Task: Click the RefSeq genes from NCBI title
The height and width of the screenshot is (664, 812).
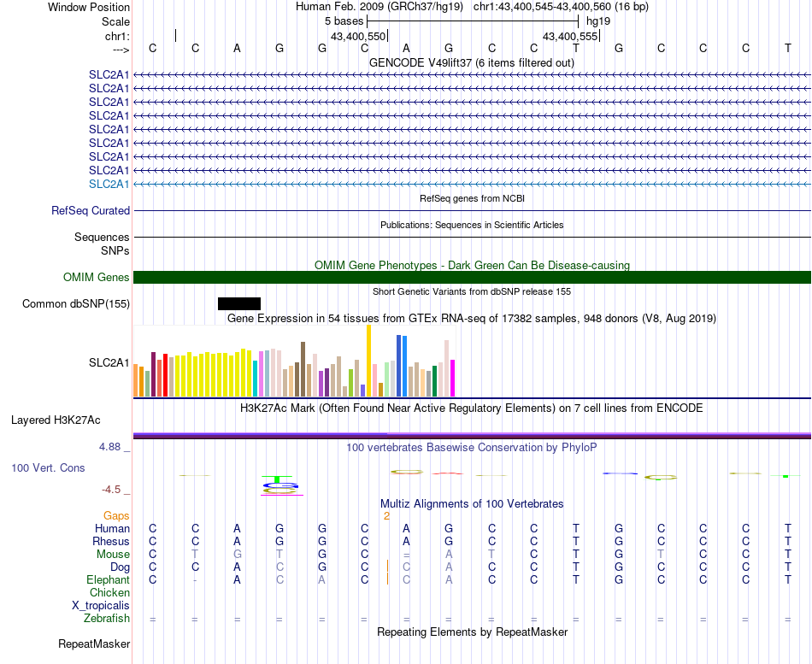Action: click(473, 198)
